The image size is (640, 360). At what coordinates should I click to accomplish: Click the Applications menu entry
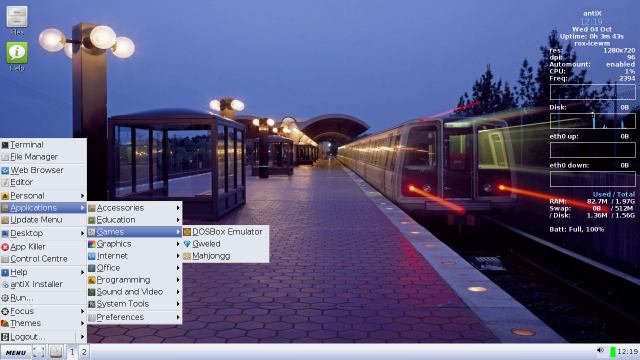43,208
